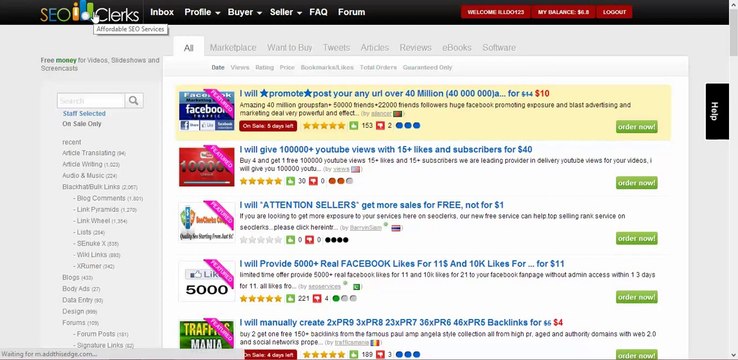Open the Help side tab
The width and height of the screenshot is (738, 360).
point(717,112)
